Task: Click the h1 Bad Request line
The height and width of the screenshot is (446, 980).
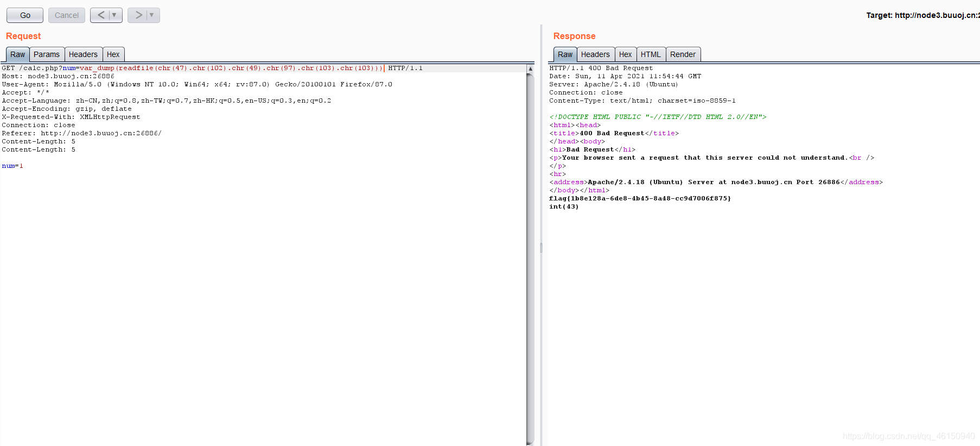Action: [x=592, y=149]
